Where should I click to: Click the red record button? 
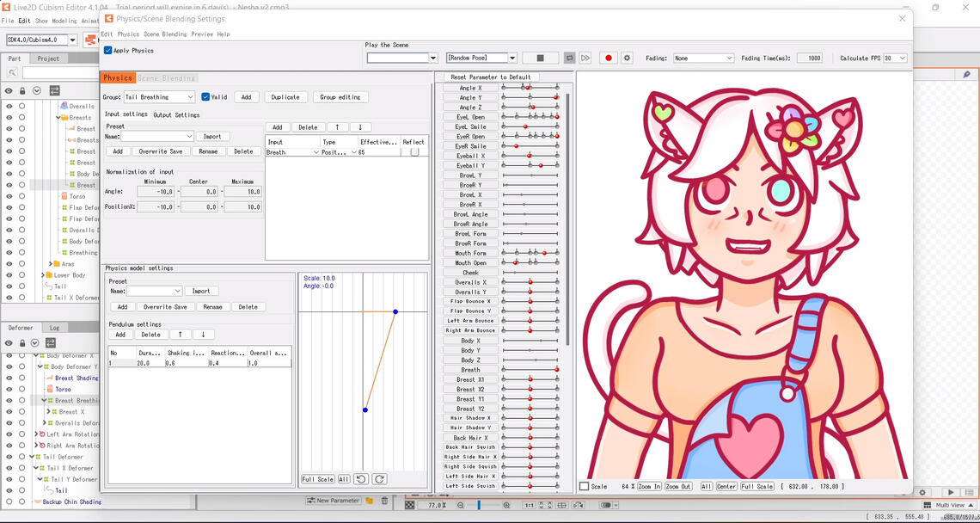pyautogui.click(x=609, y=58)
